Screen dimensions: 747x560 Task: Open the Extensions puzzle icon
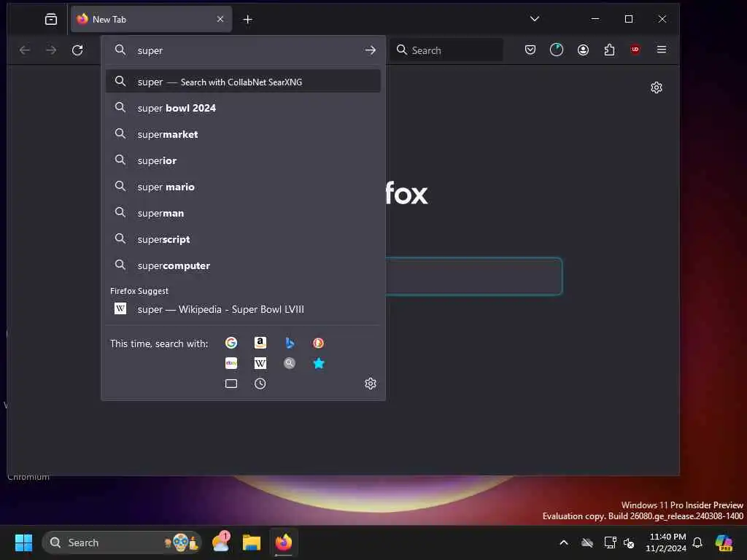pyautogui.click(x=609, y=50)
